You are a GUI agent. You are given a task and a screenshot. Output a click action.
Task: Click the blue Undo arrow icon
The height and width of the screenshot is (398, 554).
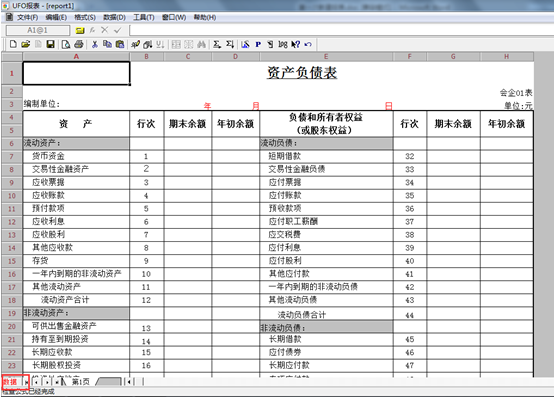pos(308,44)
